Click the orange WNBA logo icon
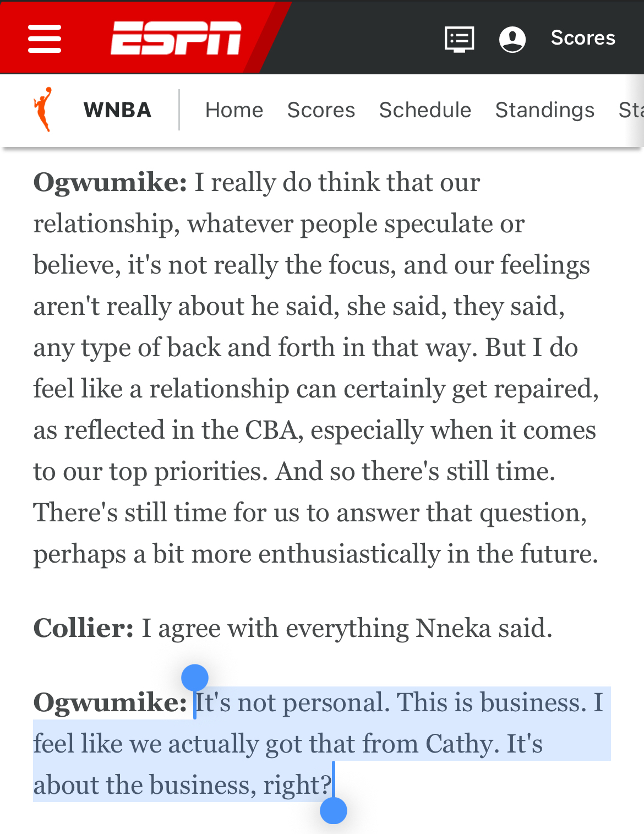 point(43,110)
